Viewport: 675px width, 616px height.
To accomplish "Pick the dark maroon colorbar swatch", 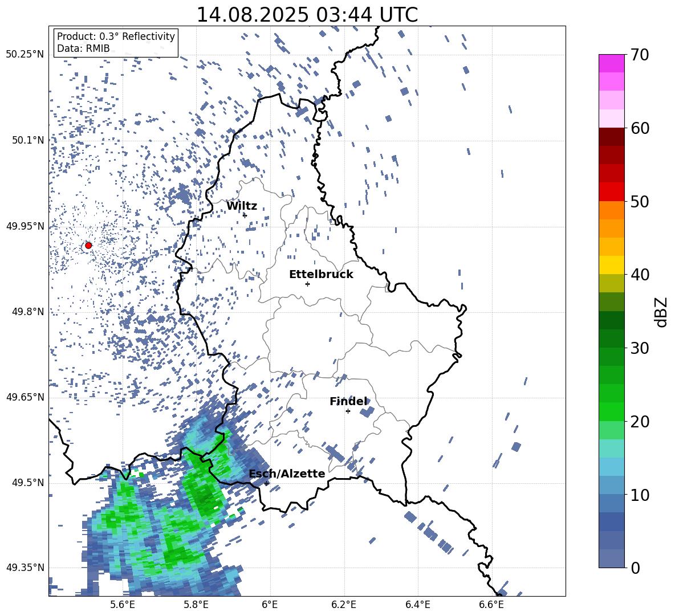I will [611, 137].
